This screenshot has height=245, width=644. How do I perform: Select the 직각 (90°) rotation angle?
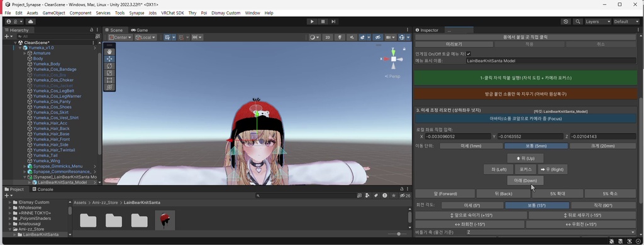click(x=603, y=205)
